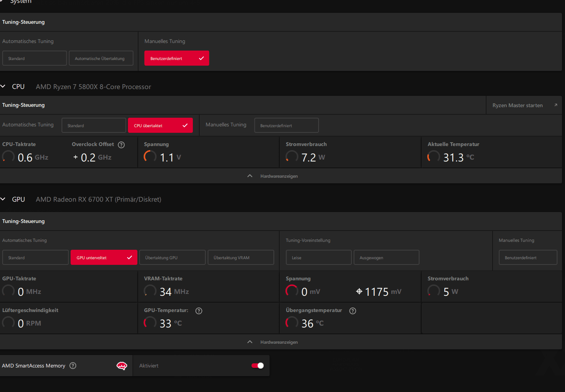Image resolution: width=565 pixels, height=392 pixels.
Task: Click the CPU Stromverbrauch gauge dial
Action: coord(292,156)
